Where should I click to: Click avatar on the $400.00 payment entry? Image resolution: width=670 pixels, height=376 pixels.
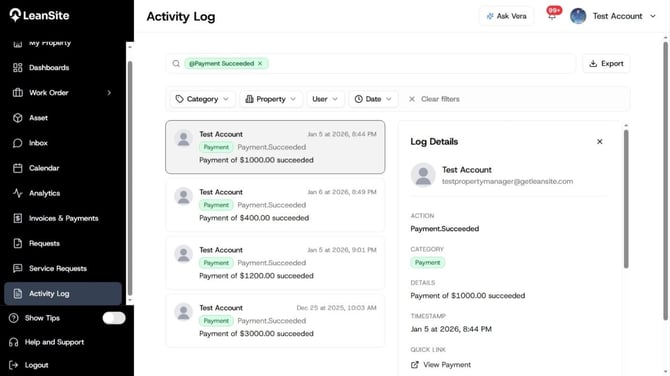(x=184, y=197)
